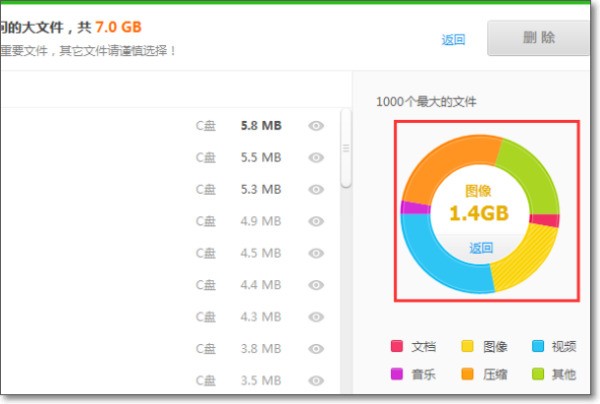
Task: Click C盘 label in the 3.8 MB row
Action: pos(206,349)
